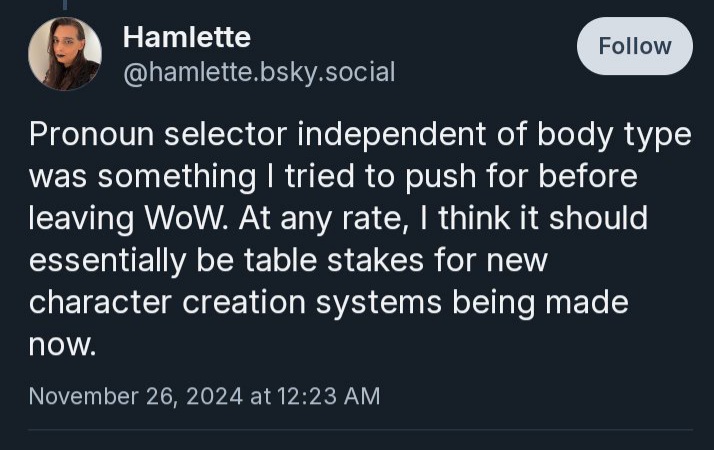
Task: Click the divider line below the timestamp
Action: [x=360, y=429]
